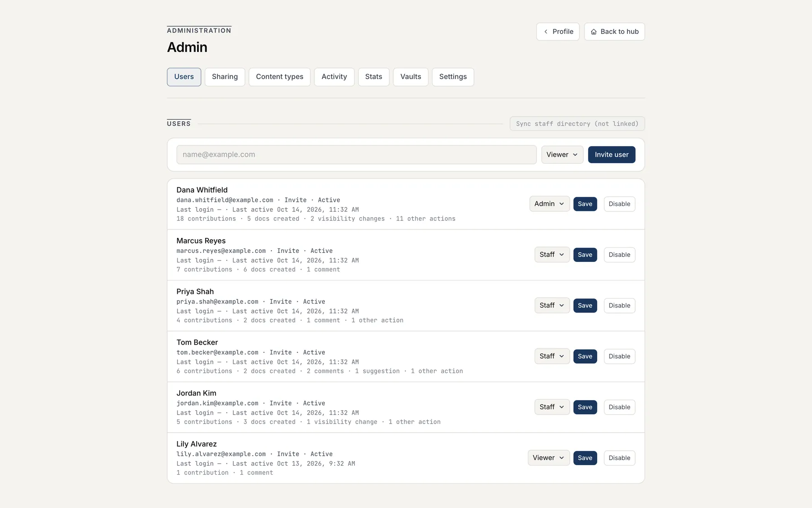
Task: Click the '18 contributions' text
Action: point(206,219)
